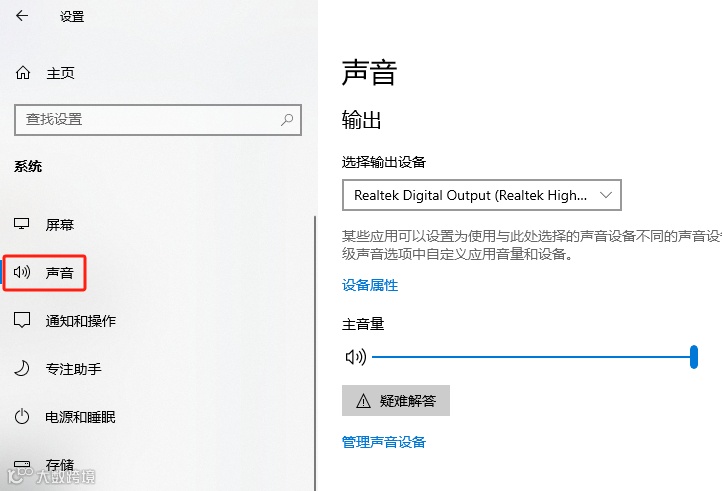Click the monitor icon for 屏幕

(22, 224)
